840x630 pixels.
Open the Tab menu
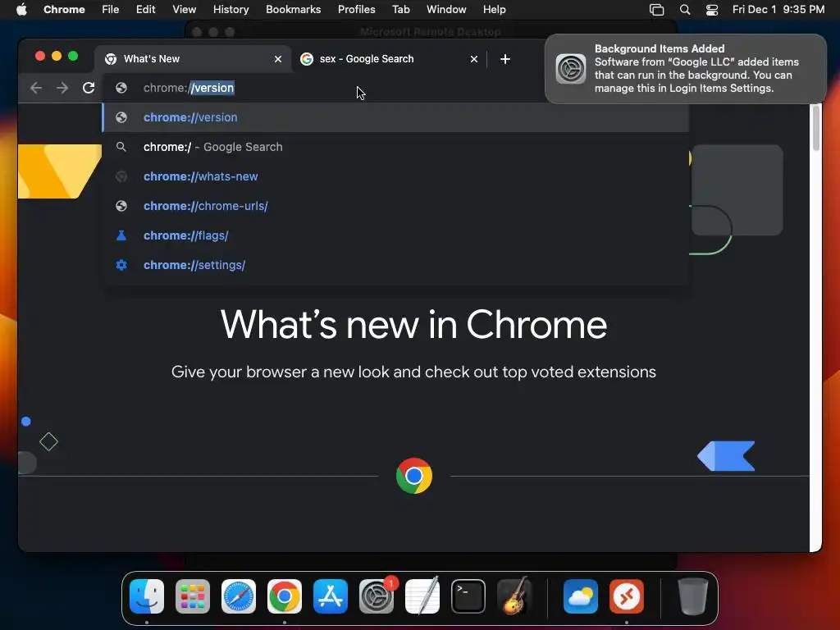[400, 10]
